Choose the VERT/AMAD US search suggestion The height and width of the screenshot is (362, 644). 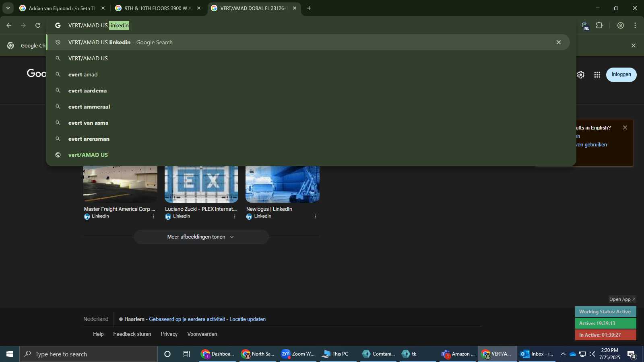(x=308, y=58)
